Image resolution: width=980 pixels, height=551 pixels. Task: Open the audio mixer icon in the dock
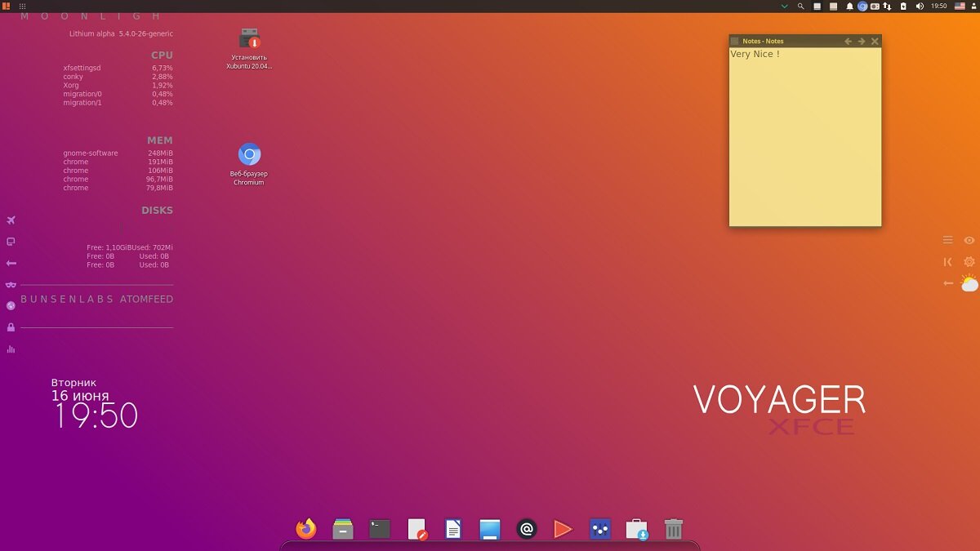[599, 529]
